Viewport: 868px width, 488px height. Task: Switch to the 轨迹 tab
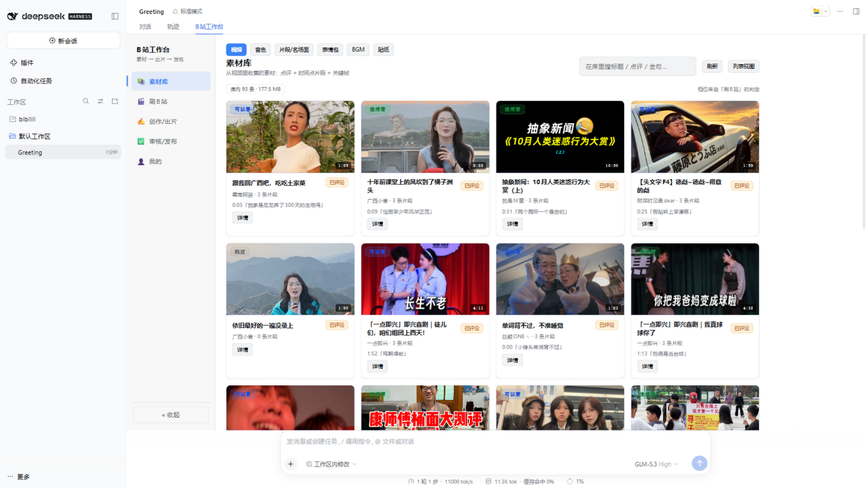point(173,27)
